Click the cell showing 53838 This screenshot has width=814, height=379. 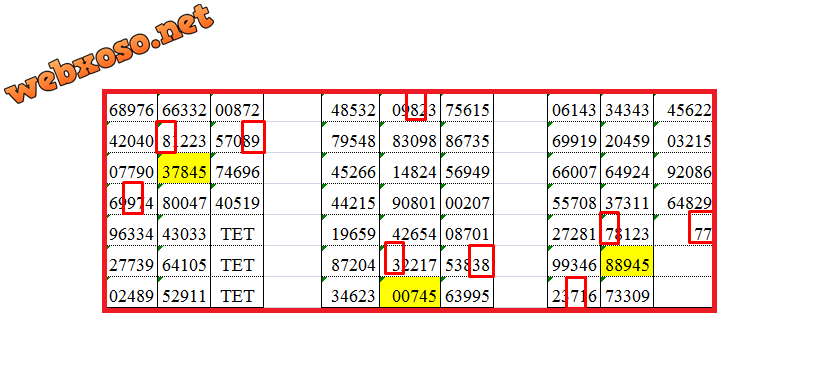pos(467,261)
